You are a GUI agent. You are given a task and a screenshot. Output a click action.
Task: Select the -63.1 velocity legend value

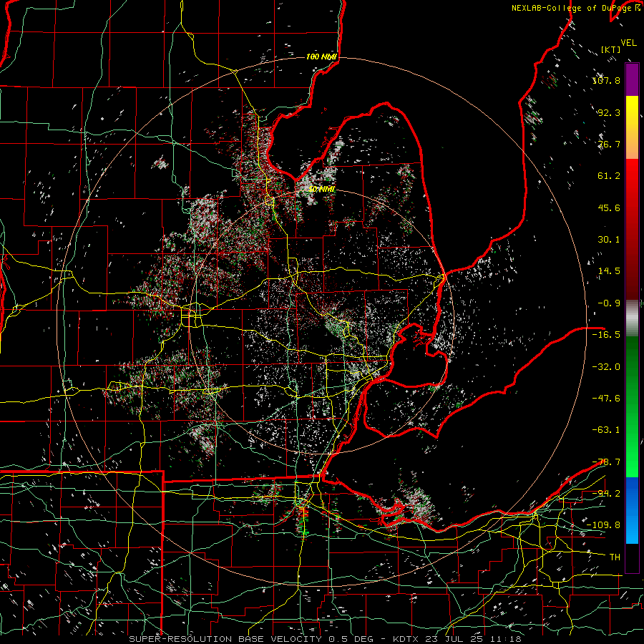click(606, 430)
